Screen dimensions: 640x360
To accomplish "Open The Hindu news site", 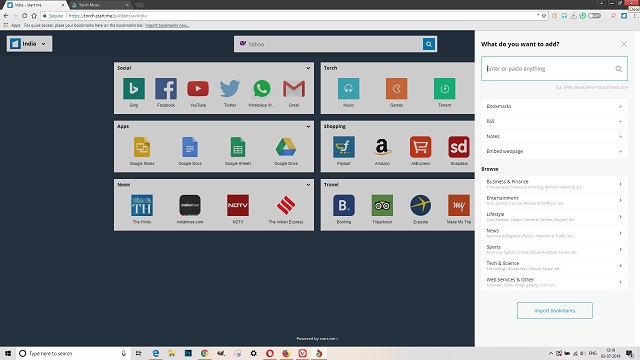I will (142, 205).
